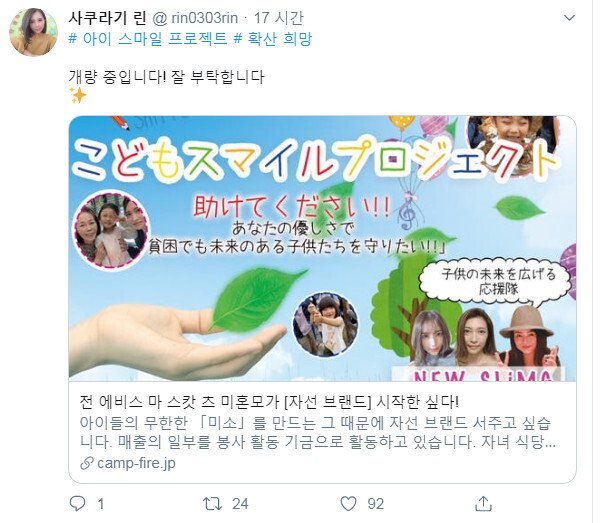This screenshot has height=523, width=600.
Task: Open the author's profile avatar picture
Action: coord(33,32)
